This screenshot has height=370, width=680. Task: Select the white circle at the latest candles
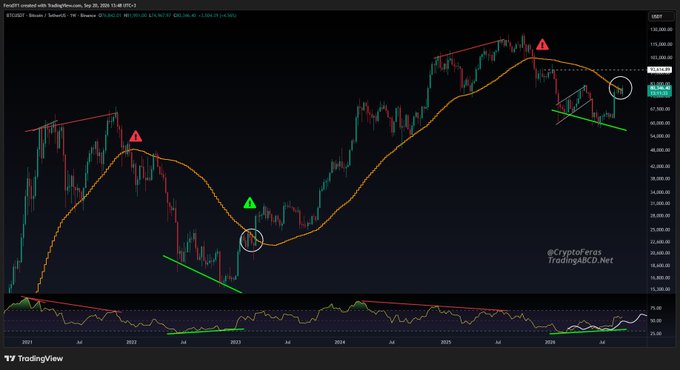coord(621,88)
